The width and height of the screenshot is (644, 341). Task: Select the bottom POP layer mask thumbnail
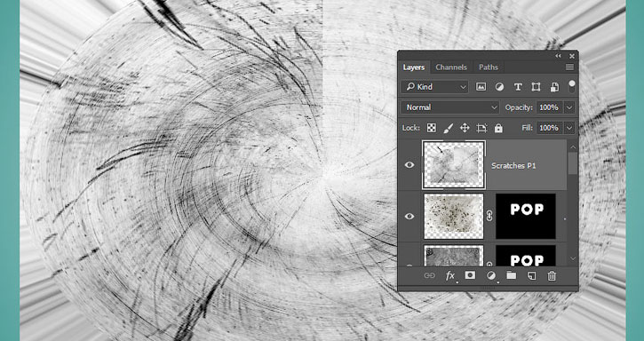[526, 256]
